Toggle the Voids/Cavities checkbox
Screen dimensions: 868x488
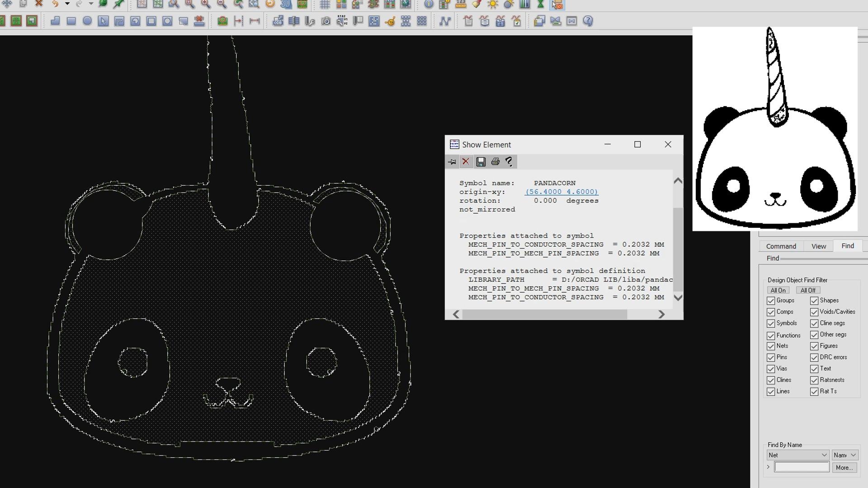(814, 312)
